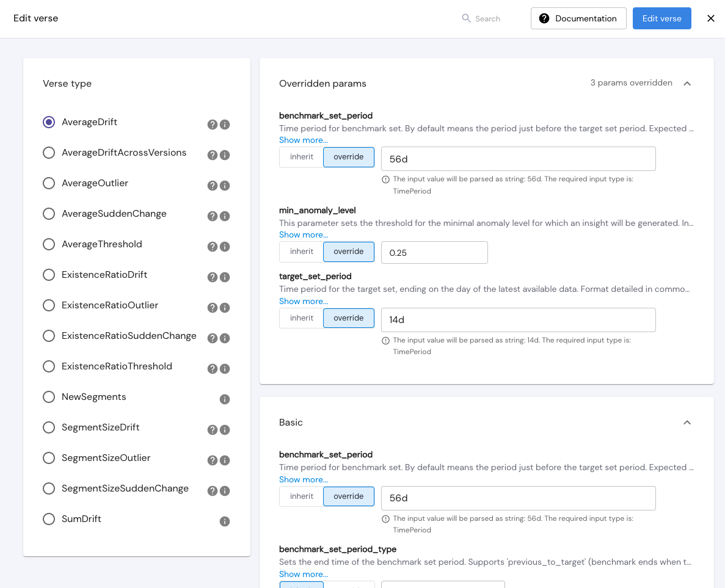Viewport: 725px width, 588px height.
Task: Click the help icon beside AverageDrift
Action: pos(213,125)
